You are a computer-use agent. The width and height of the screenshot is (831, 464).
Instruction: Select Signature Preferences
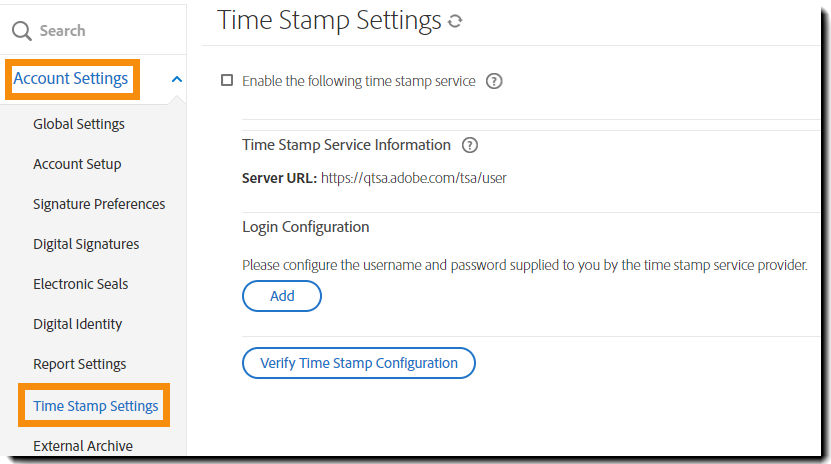click(99, 204)
